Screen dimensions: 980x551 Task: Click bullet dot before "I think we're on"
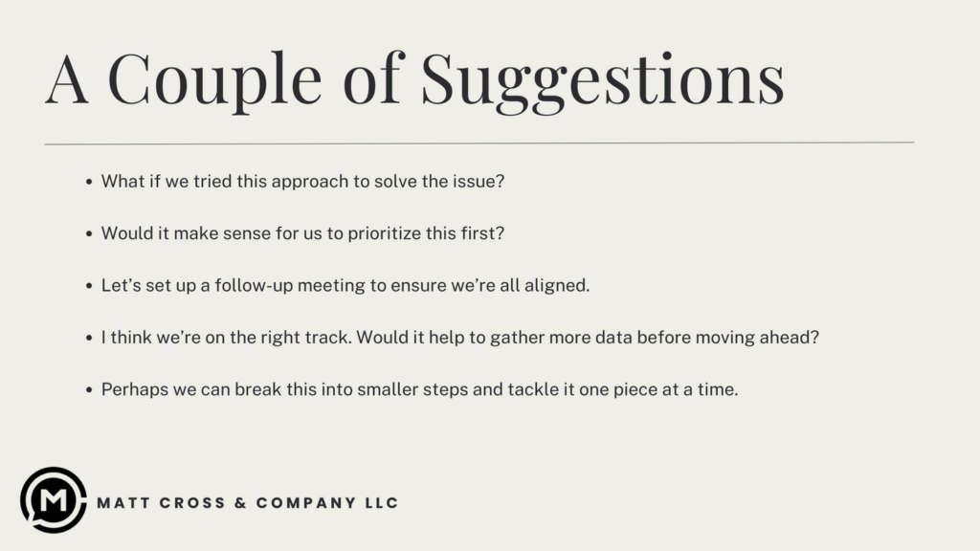click(89, 338)
